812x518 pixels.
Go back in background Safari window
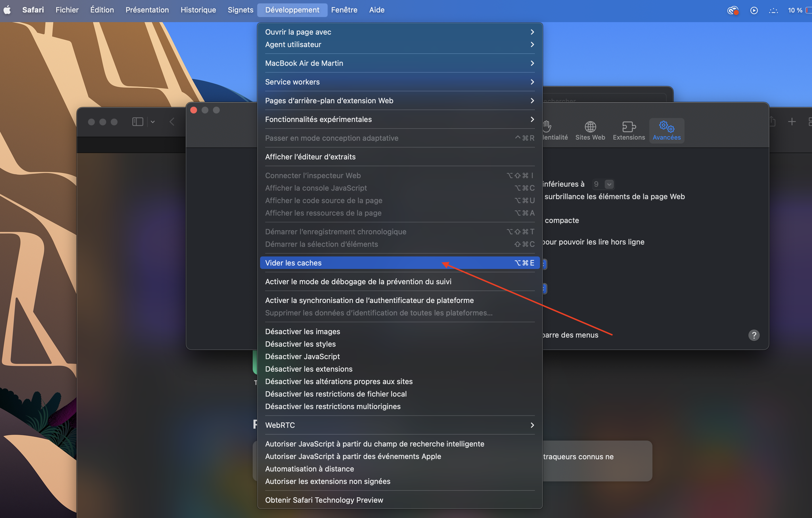point(172,122)
